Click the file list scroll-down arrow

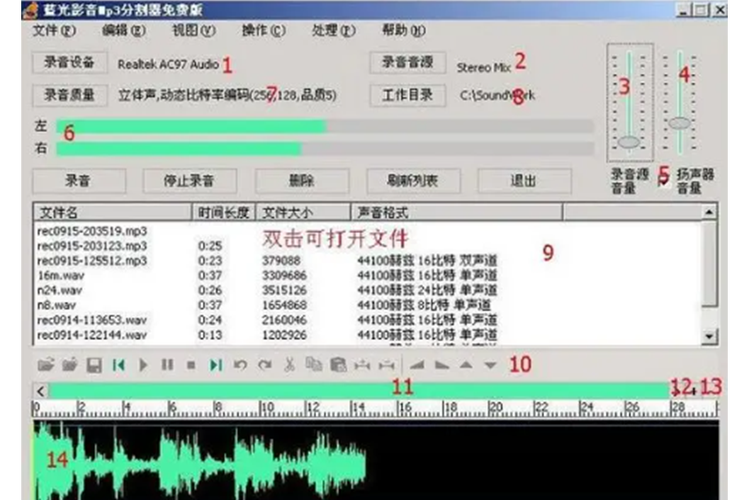click(x=709, y=336)
